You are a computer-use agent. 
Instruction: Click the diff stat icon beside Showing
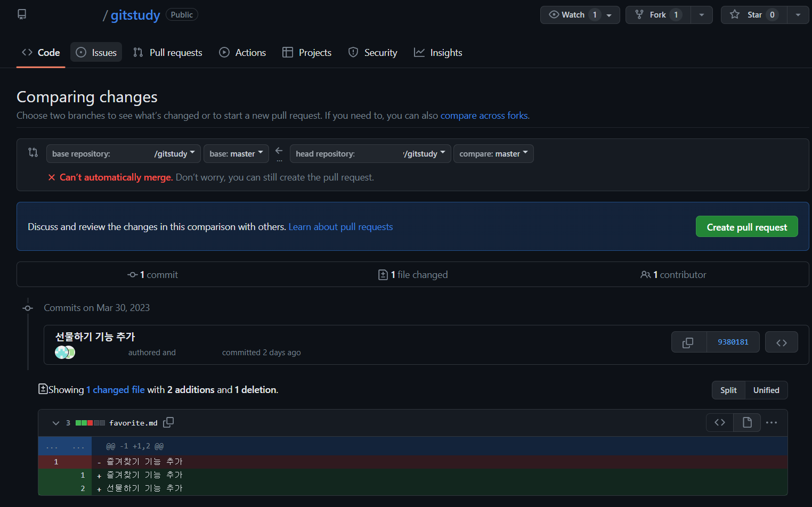[43, 389]
